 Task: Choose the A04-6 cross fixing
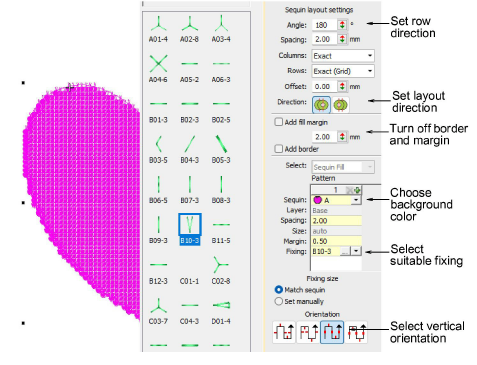coord(158,69)
